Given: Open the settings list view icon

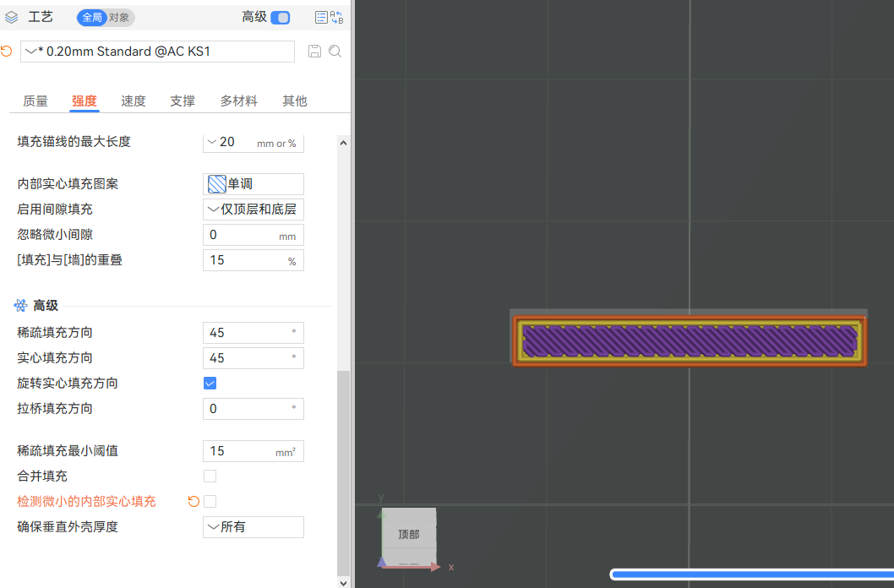Looking at the screenshot, I should pos(322,18).
